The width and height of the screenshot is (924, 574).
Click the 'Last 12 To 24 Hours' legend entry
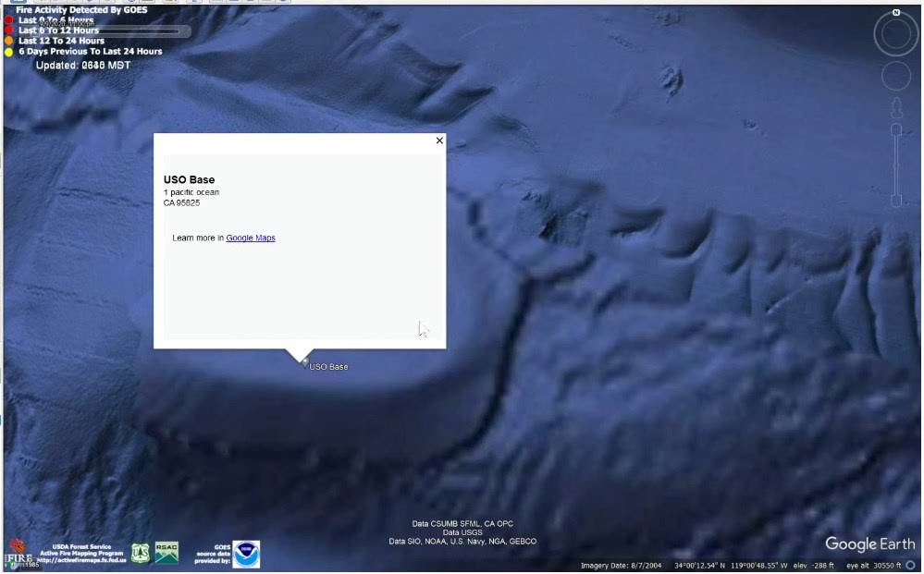click(x=61, y=41)
